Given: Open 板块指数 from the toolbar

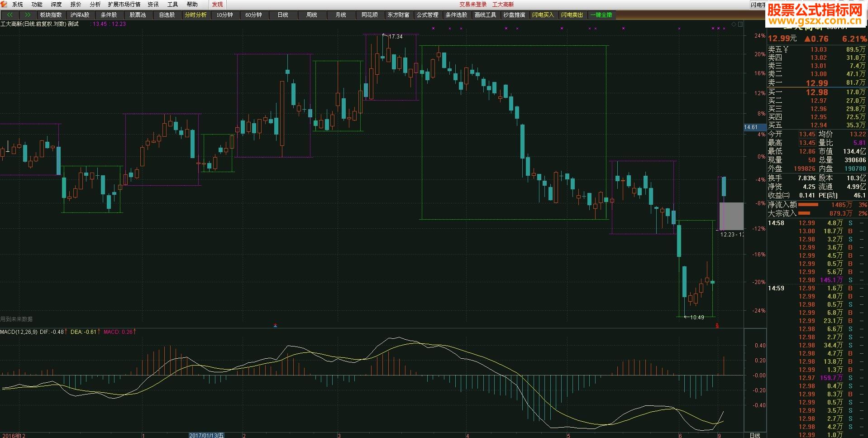Looking at the screenshot, I should click(51, 15).
